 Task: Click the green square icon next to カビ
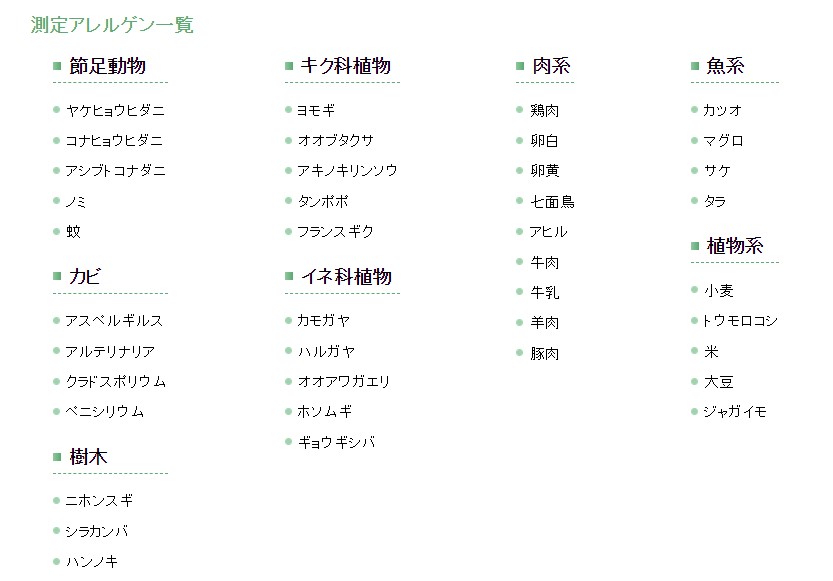click(57, 276)
